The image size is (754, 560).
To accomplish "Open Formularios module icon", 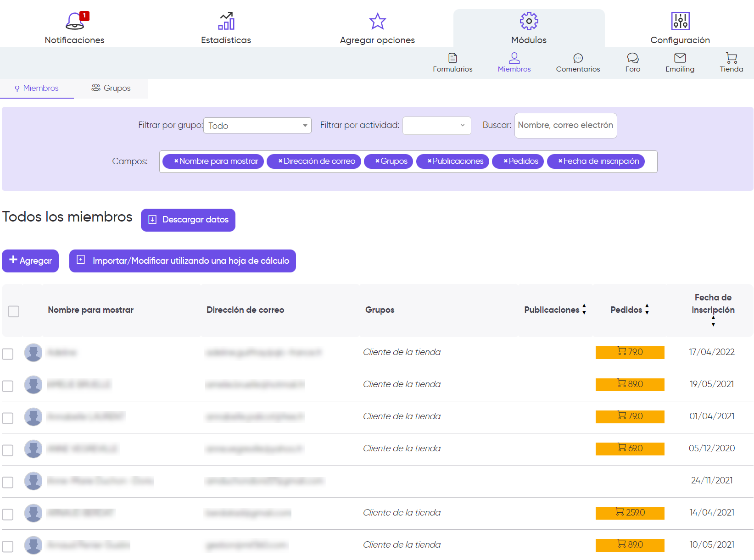I will click(x=452, y=58).
